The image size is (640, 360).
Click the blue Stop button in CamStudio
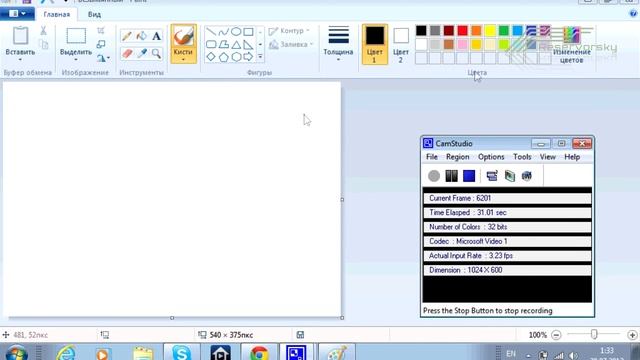469,176
